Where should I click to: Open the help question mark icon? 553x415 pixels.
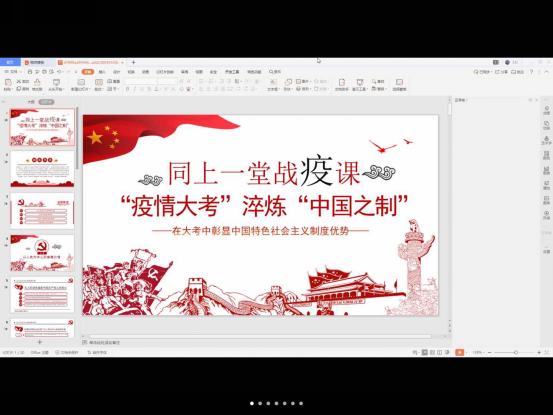point(531,72)
